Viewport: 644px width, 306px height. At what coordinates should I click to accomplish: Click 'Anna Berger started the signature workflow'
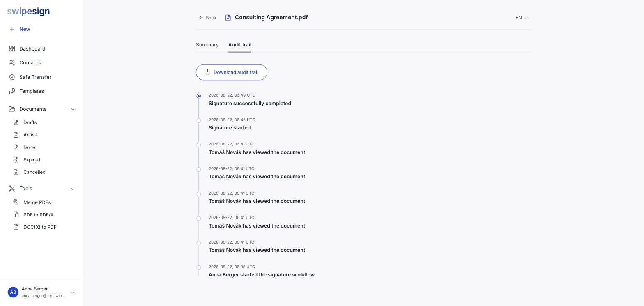click(x=262, y=275)
